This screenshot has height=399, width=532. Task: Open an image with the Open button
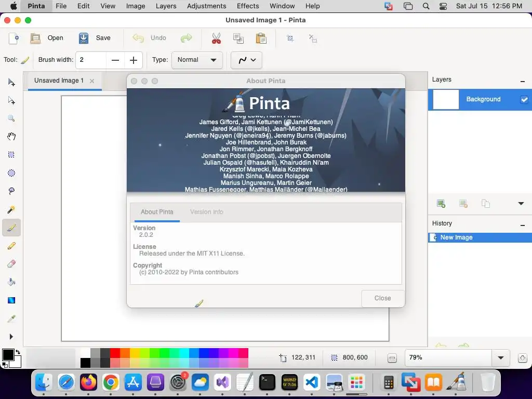click(47, 38)
